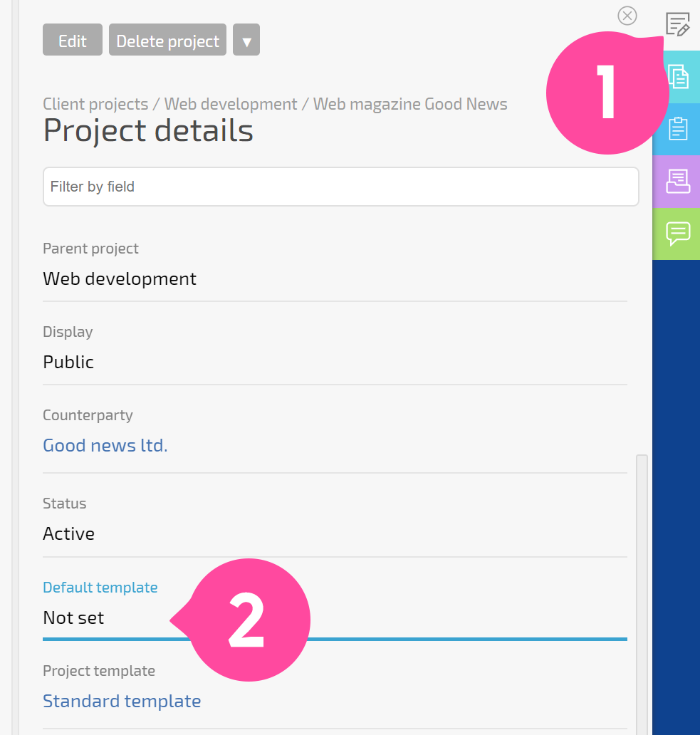Click the Web development parent project value
700x735 pixels.
click(x=120, y=279)
